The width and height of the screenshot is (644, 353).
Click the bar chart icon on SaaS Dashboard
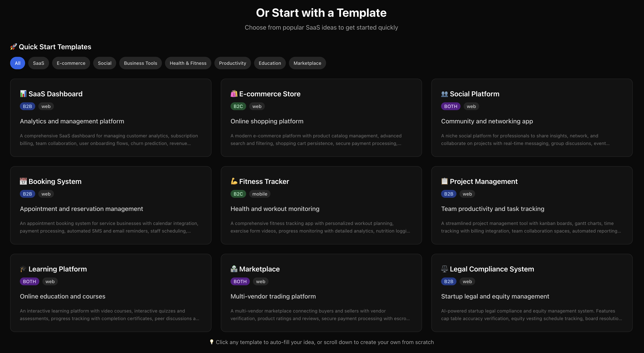(23, 93)
